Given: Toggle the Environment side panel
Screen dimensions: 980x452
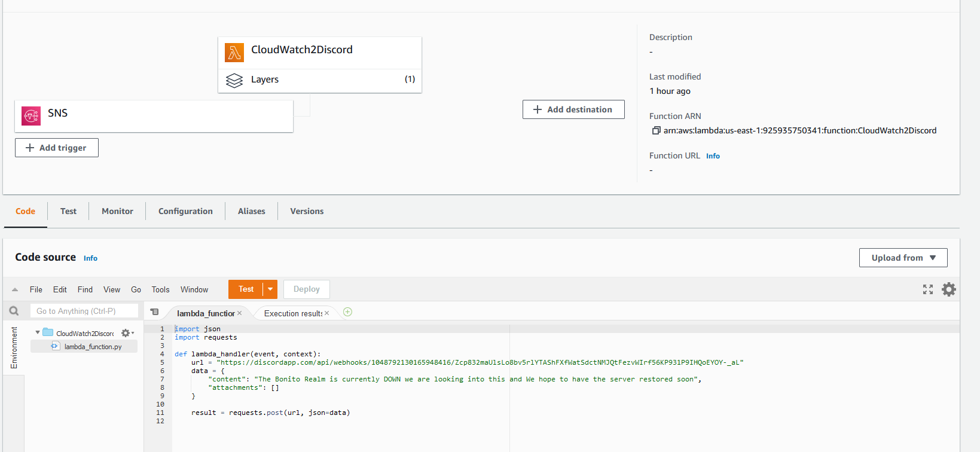Looking at the screenshot, I should pyautogui.click(x=14, y=347).
